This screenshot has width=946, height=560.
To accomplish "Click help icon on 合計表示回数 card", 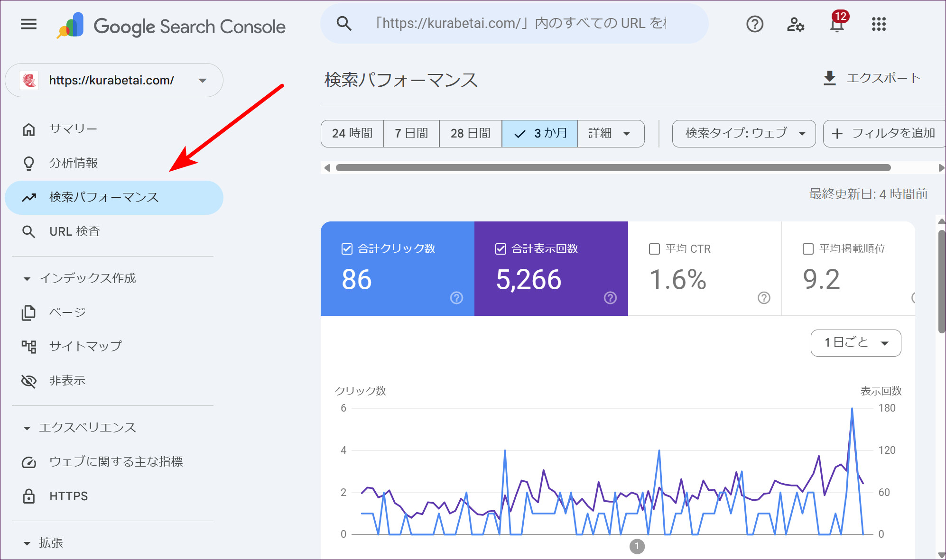I will pyautogui.click(x=610, y=298).
